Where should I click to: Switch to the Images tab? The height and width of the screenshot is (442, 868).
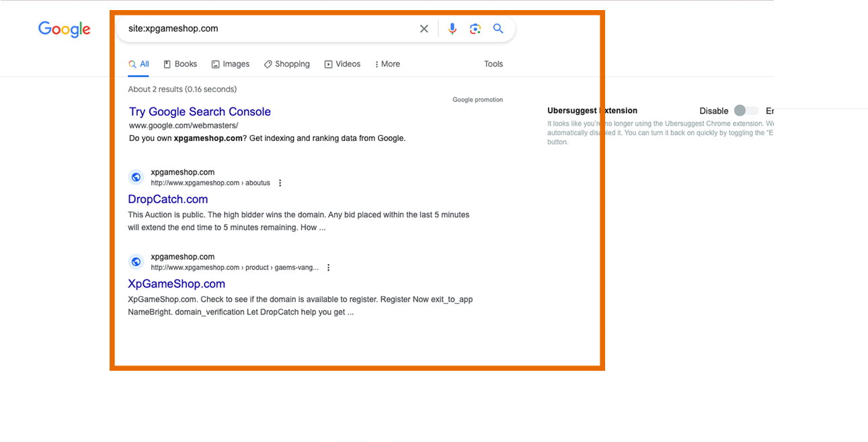pos(231,64)
